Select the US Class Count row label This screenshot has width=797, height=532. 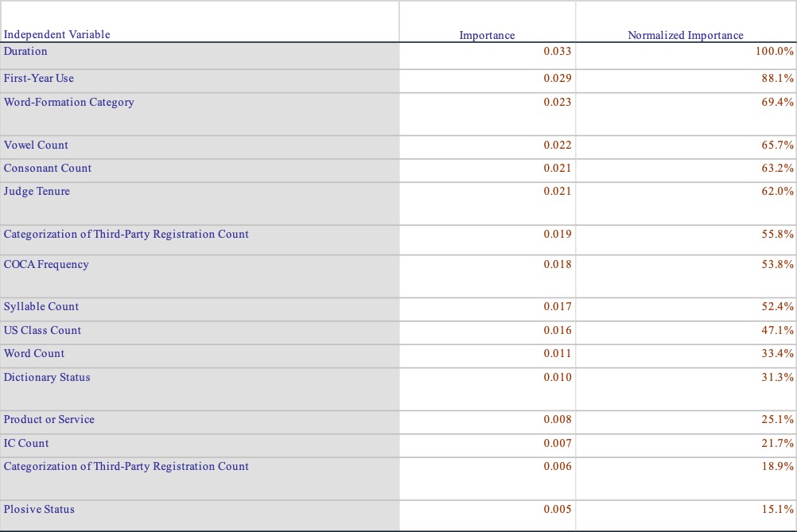(x=42, y=331)
